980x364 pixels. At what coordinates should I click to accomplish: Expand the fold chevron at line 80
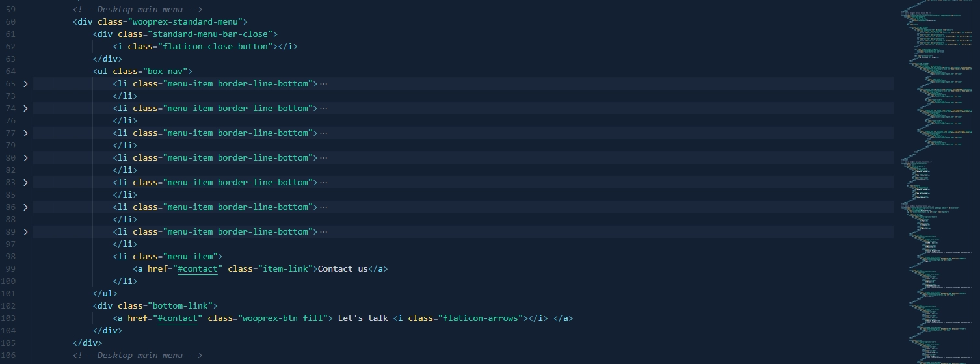(25, 158)
